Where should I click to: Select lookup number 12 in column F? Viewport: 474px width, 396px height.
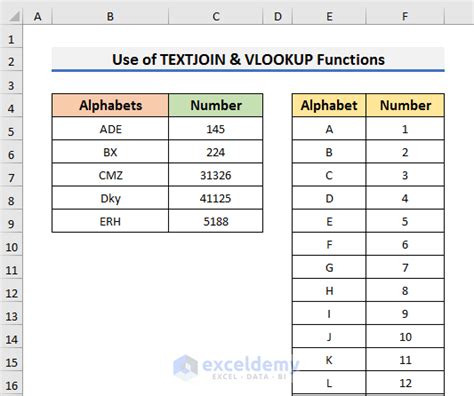click(x=405, y=383)
